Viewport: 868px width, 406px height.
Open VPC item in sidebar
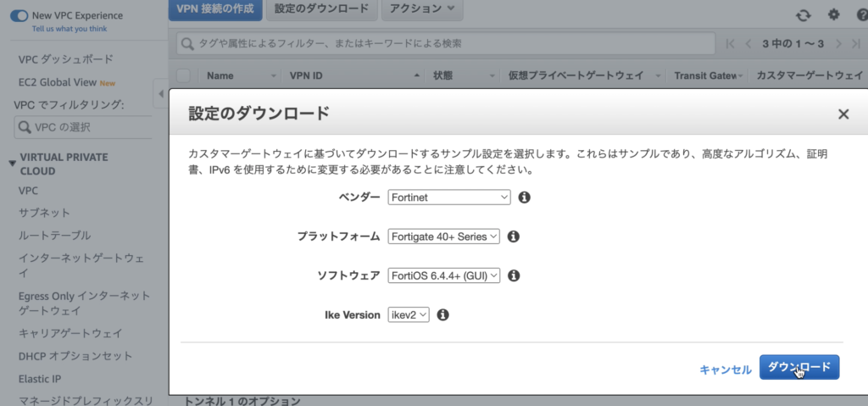[x=28, y=191]
